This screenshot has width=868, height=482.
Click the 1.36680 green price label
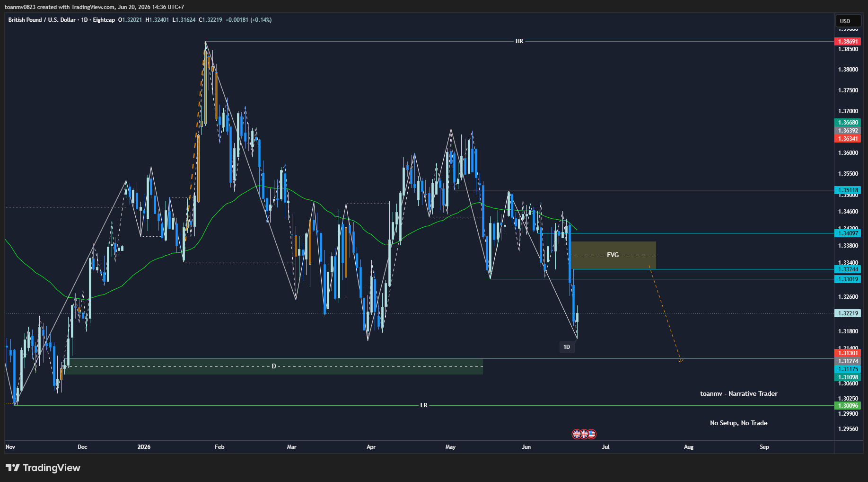click(x=848, y=123)
